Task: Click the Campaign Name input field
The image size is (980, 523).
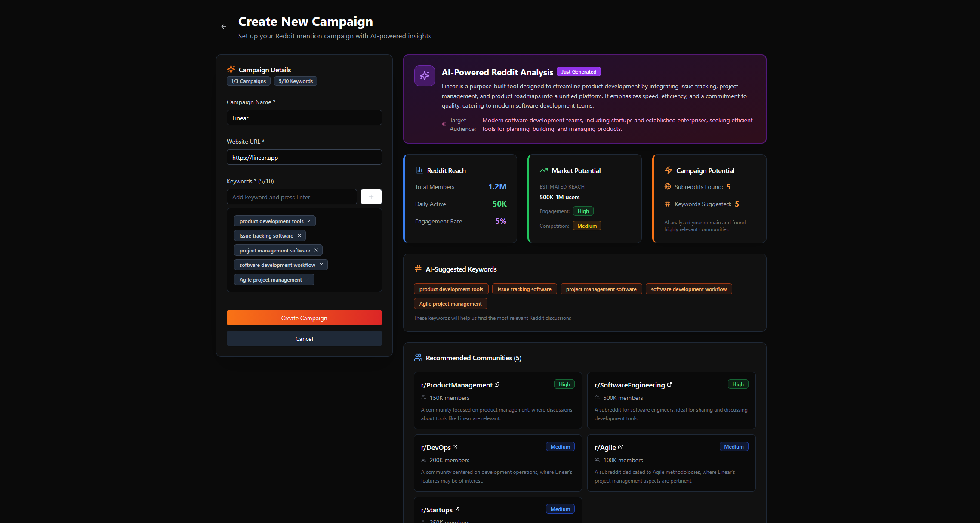Action: tap(304, 118)
